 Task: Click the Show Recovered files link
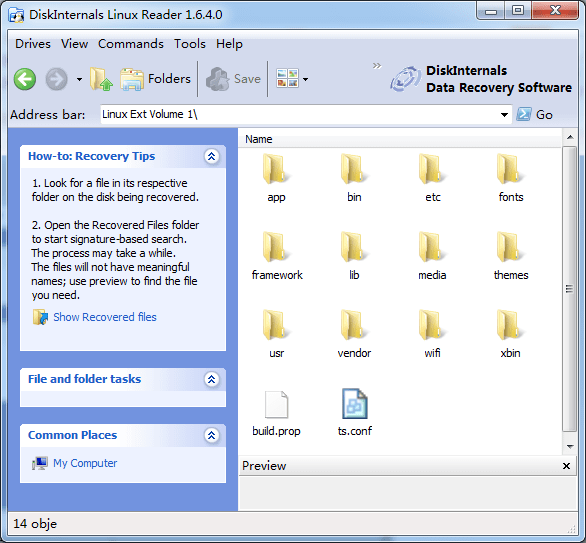(105, 317)
